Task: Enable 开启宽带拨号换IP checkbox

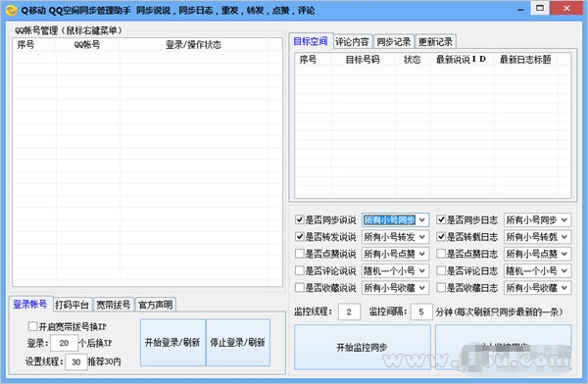Action: click(32, 326)
